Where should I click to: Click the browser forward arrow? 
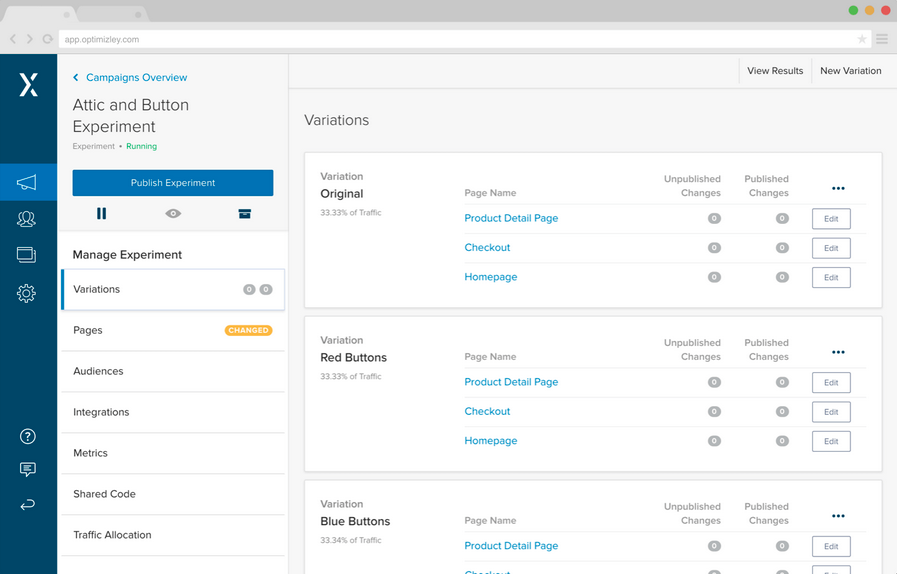tap(30, 39)
